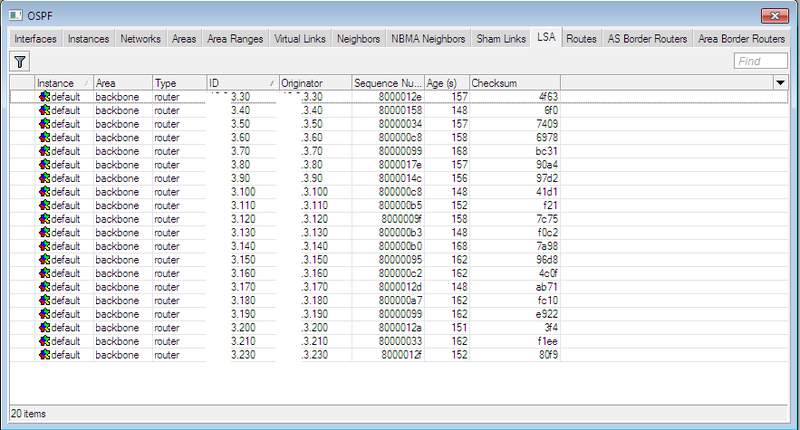This screenshot has height=430, width=800.
Task: Click instance icon in row ID 3.110
Action: point(44,205)
